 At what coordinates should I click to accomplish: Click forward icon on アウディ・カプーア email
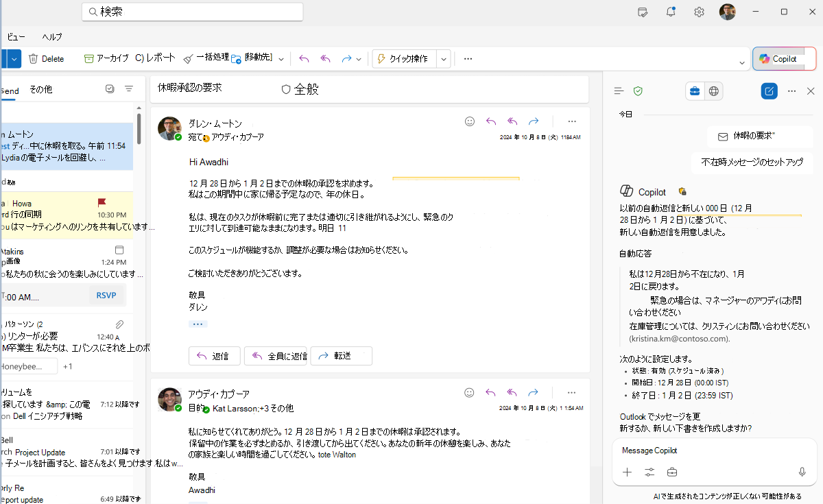534,393
